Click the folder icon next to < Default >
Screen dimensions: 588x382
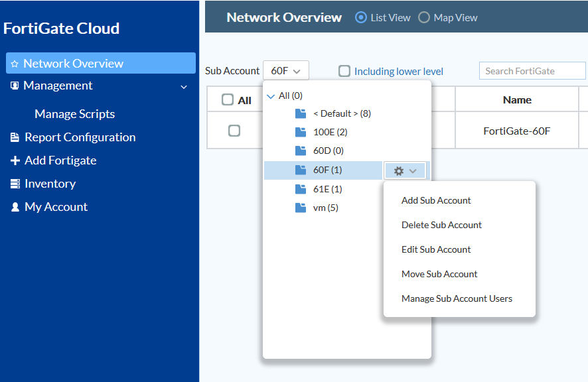(301, 113)
